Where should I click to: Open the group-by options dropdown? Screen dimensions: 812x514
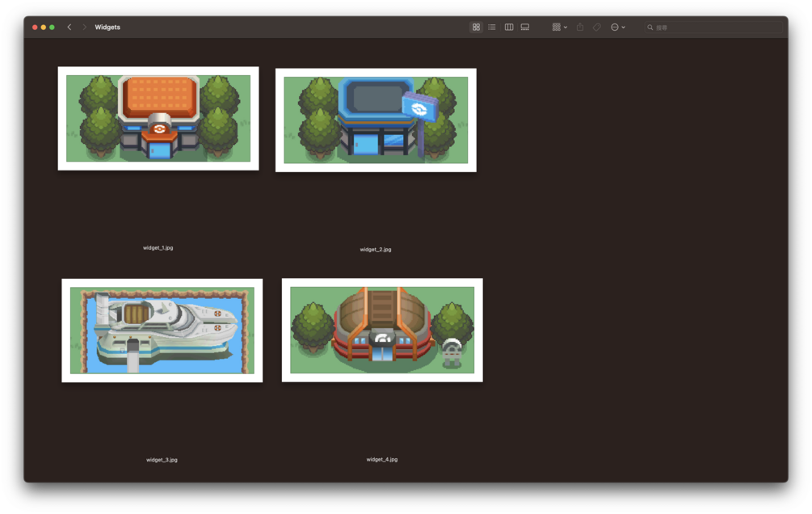point(559,27)
